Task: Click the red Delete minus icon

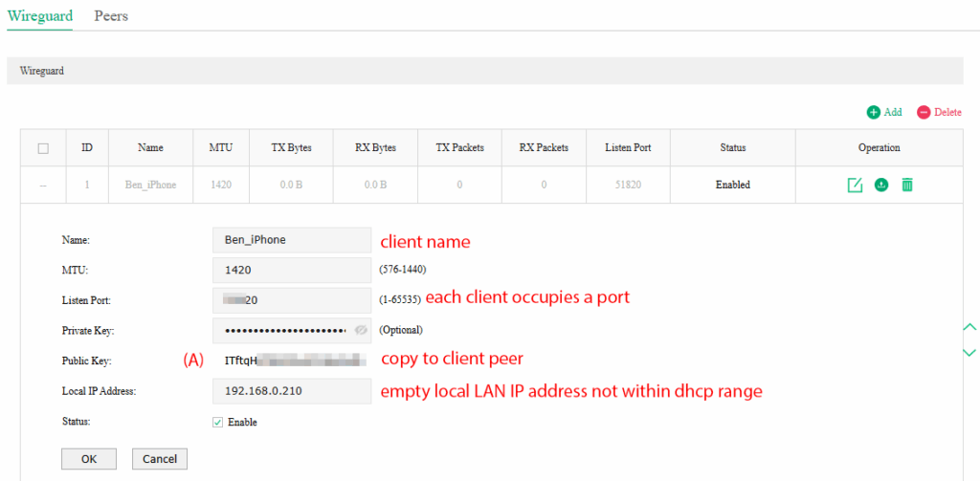Action: click(x=924, y=113)
